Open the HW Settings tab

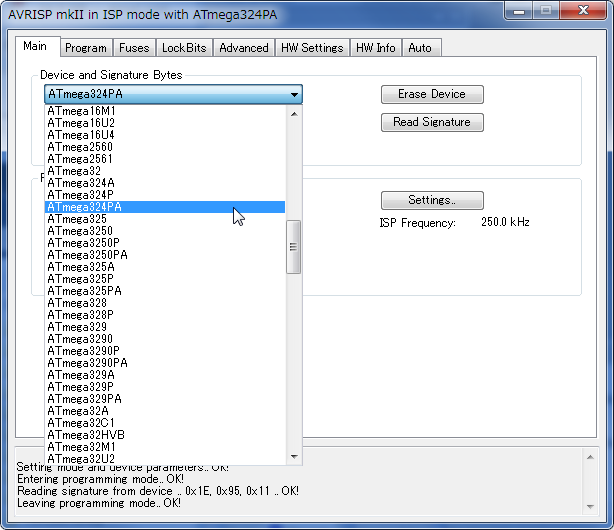coord(312,48)
